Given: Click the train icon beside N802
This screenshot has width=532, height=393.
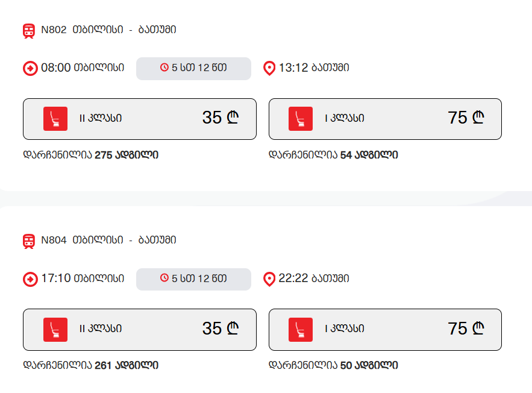Looking at the screenshot, I should coord(29,31).
